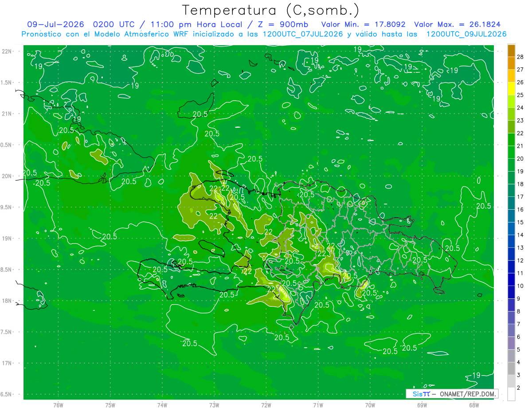Viewport: 532px width, 411px height.
Task: Click the '2' value on the color scale
Action: (x=520, y=388)
